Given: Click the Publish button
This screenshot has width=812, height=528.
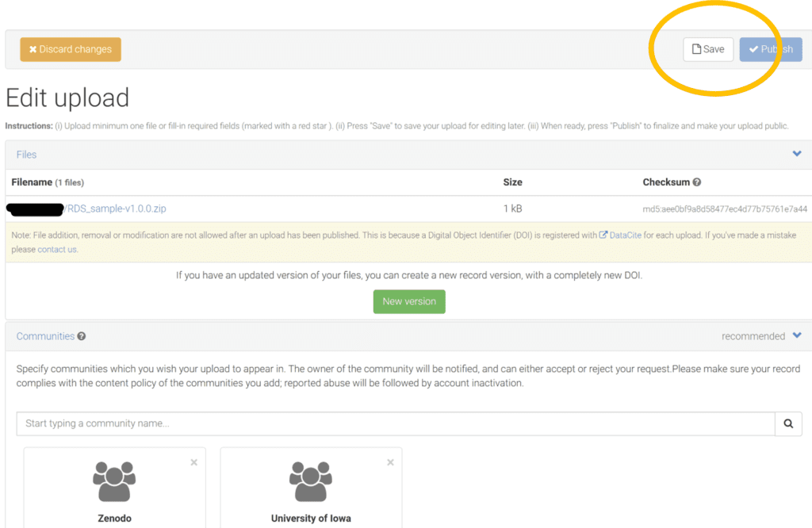Looking at the screenshot, I should click(x=770, y=49).
